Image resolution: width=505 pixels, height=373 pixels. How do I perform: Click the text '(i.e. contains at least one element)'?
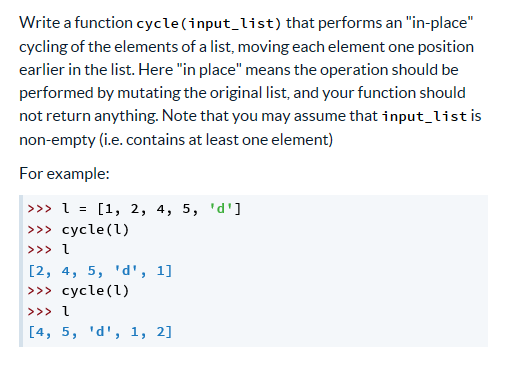click(x=216, y=140)
